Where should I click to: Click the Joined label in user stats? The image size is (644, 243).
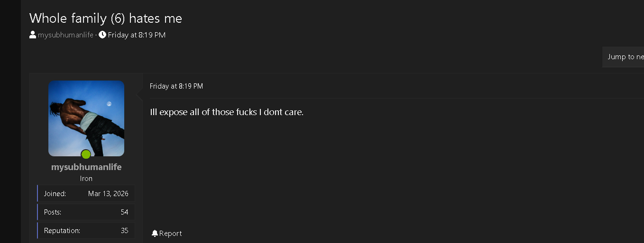click(55, 193)
